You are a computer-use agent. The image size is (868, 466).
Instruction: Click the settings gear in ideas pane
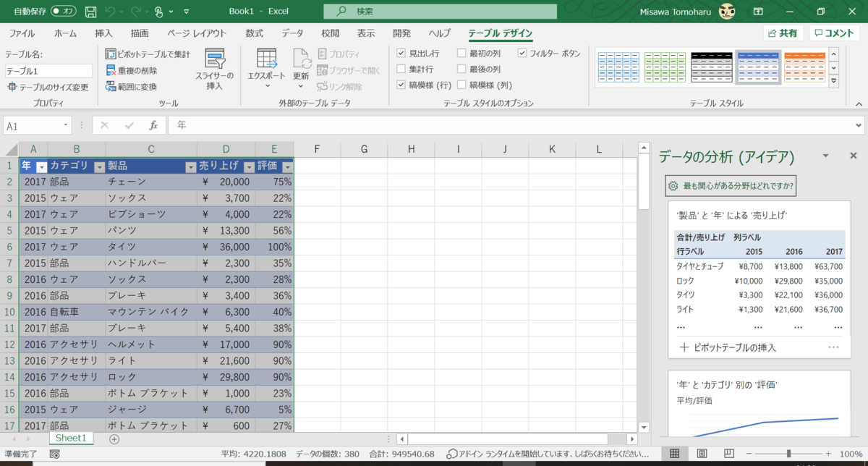pyautogui.click(x=673, y=186)
